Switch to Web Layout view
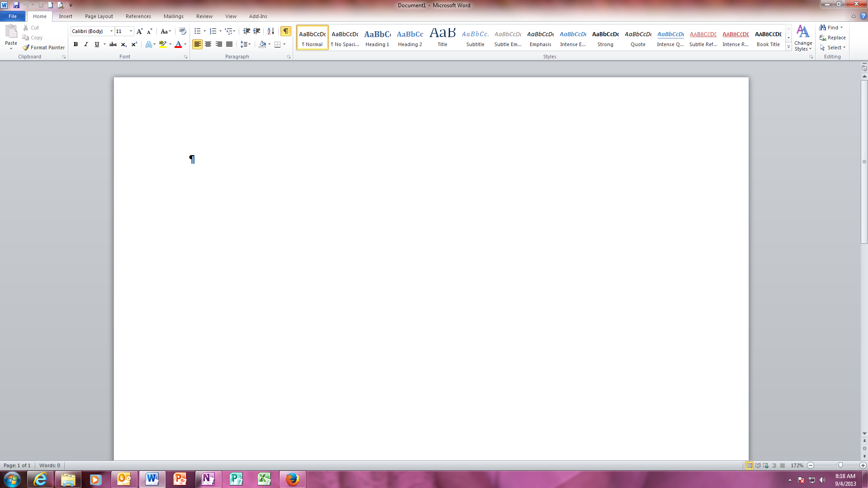This screenshot has width=868, height=488. 766,465
